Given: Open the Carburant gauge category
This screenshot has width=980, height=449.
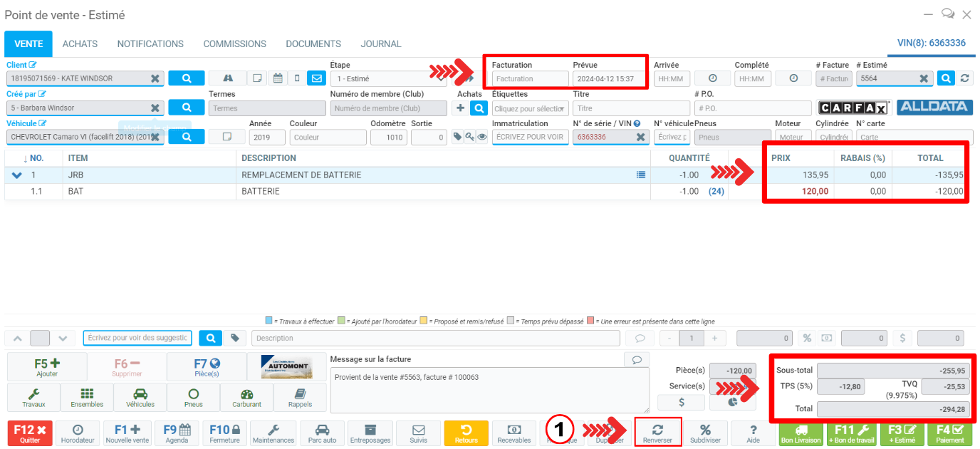Looking at the screenshot, I should tap(246, 397).
